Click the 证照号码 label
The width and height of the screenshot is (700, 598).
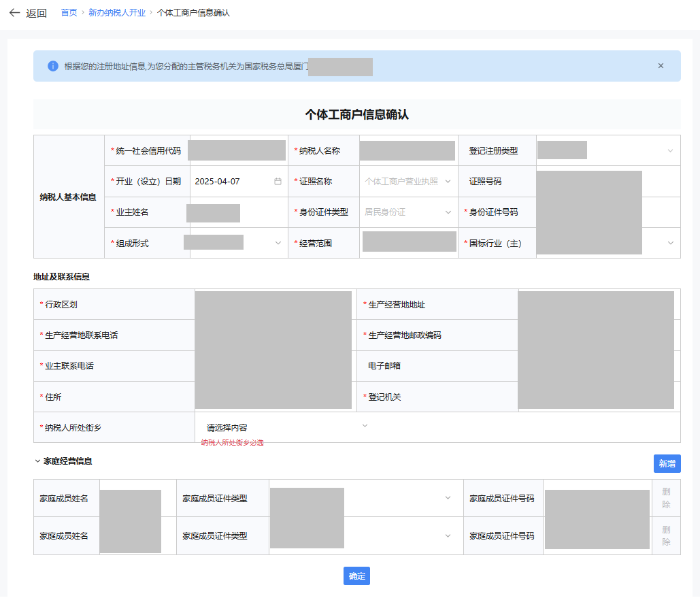(x=485, y=182)
